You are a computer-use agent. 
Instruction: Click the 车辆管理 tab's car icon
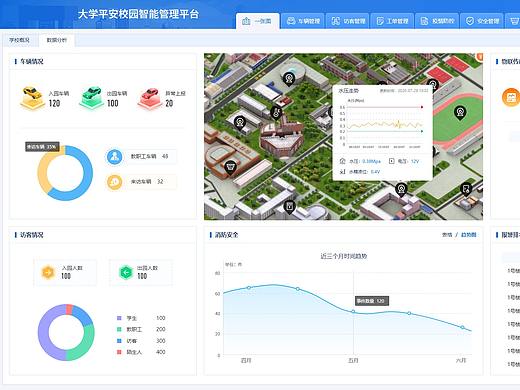tap(291, 21)
